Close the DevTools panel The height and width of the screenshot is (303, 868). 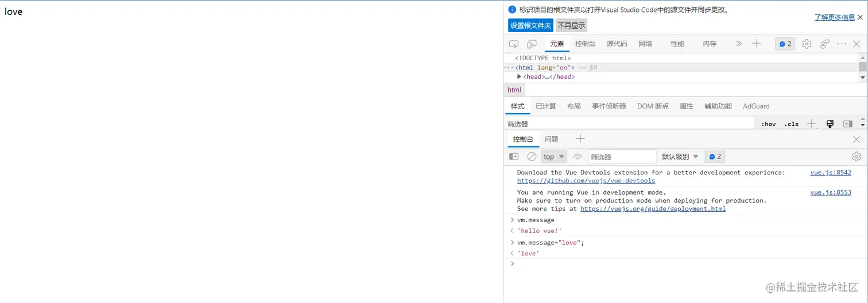tap(857, 44)
